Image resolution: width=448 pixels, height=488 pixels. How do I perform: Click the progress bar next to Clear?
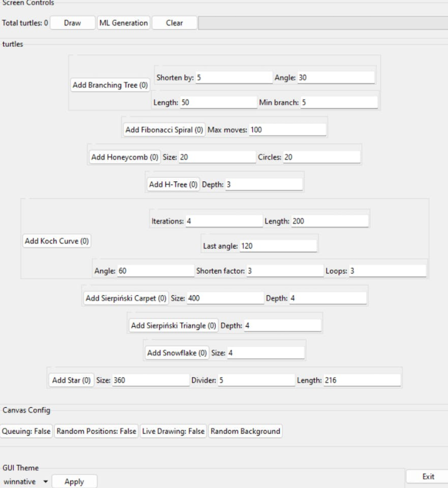coord(322,23)
